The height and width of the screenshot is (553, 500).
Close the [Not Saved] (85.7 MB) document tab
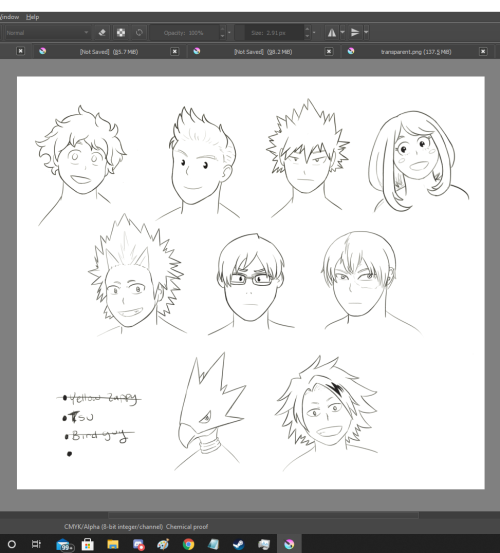click(x=175, y=51)
